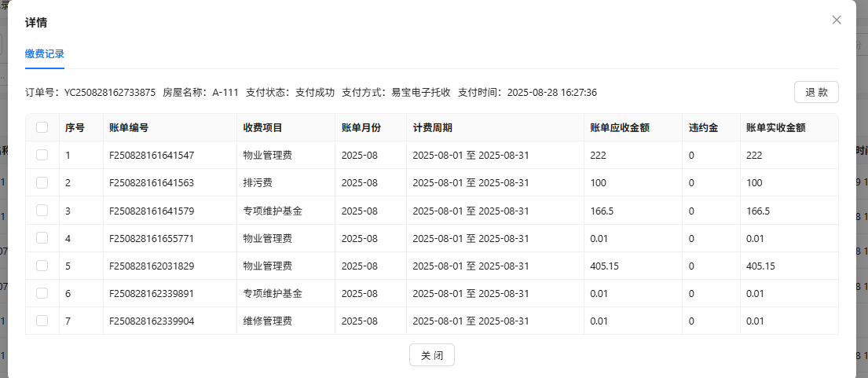868x378 pixels.
Task: Toggle the select-all checkbox in table header
Action: (x=42, y=127)
